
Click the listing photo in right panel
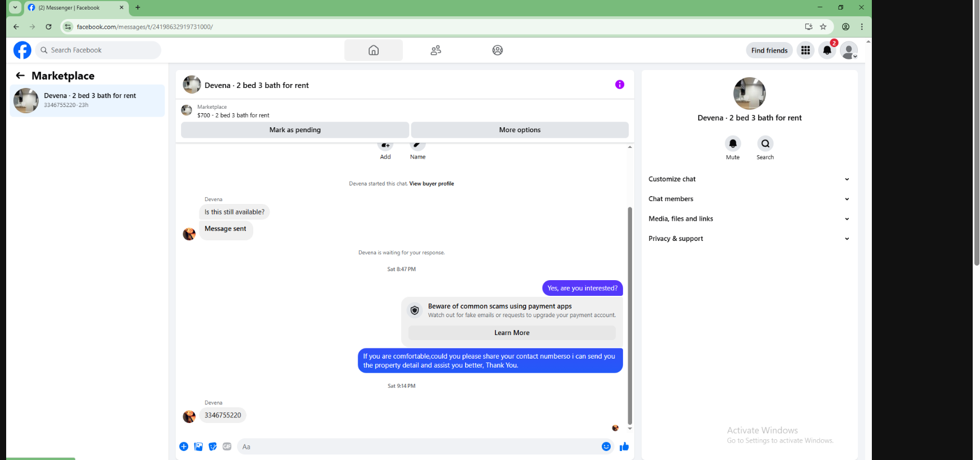click(749, 94)
